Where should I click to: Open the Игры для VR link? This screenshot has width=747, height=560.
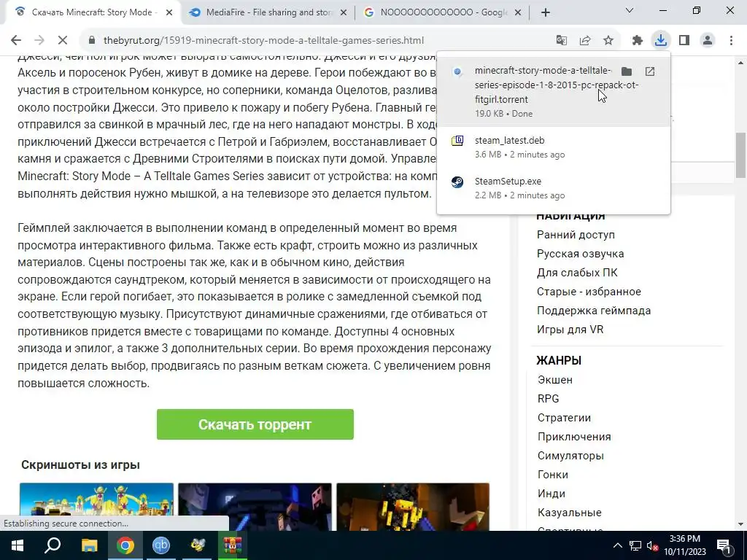tap(570, 330)
